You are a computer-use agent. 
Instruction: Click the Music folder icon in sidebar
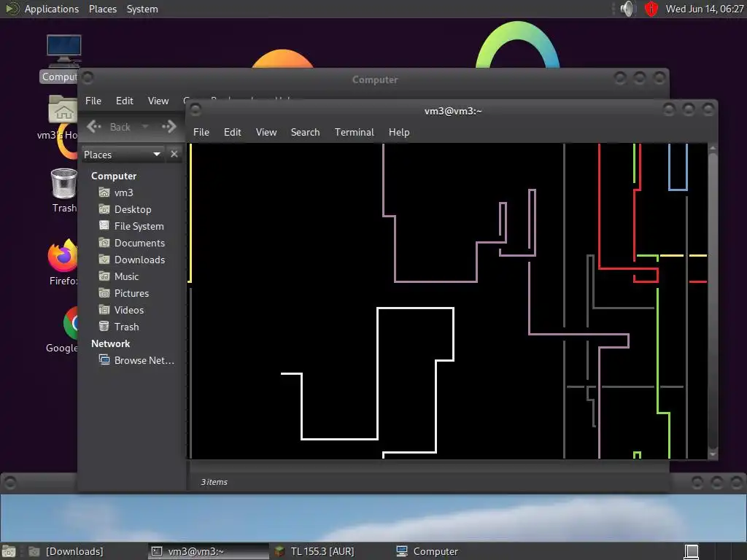pyautogui.click(x=104, y=276)
